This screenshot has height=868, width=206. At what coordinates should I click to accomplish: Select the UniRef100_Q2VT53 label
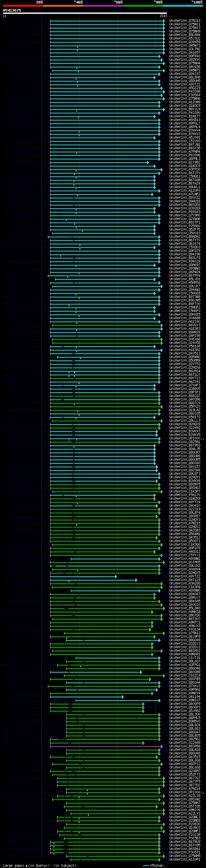click(x=185, y=364)
